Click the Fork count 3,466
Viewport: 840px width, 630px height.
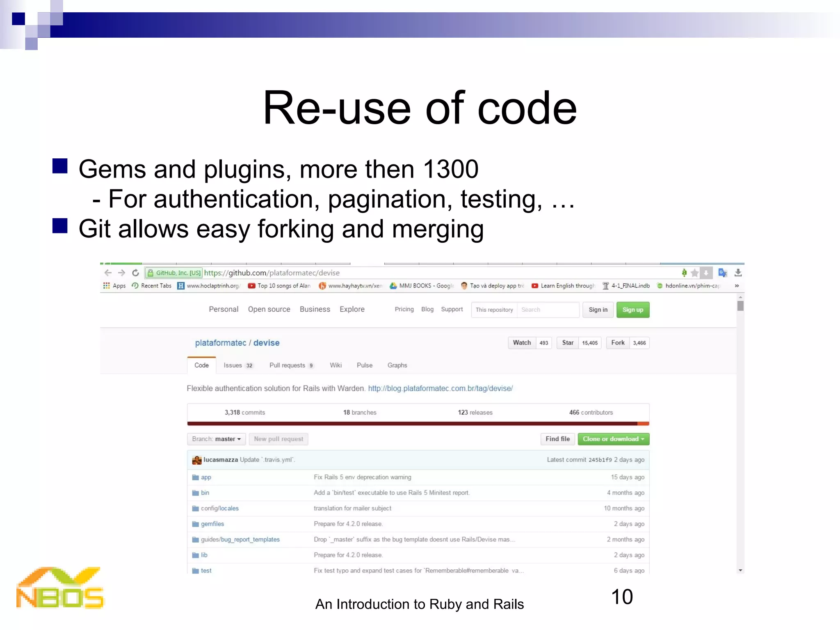point(639,343)
